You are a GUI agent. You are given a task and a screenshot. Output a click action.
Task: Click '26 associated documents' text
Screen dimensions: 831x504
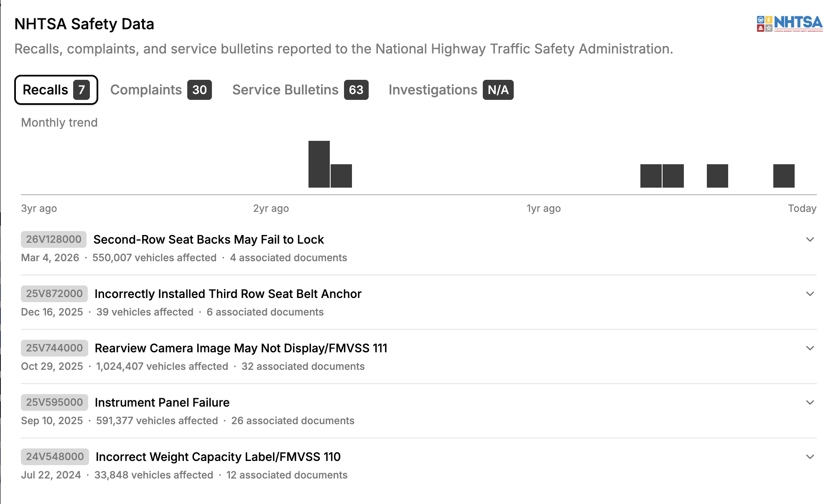[x=293, y=421]
